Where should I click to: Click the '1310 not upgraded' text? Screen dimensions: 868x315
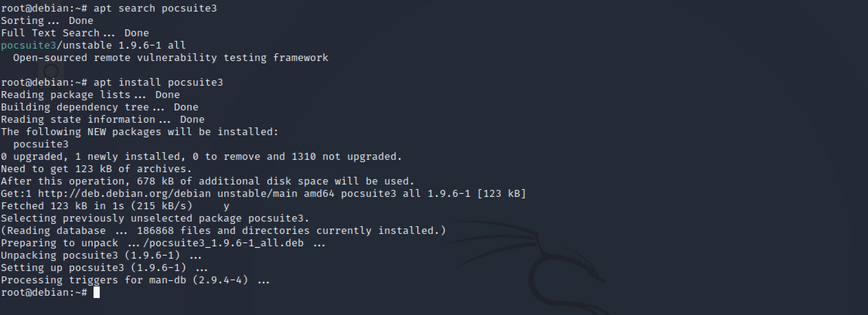[347, 156]
